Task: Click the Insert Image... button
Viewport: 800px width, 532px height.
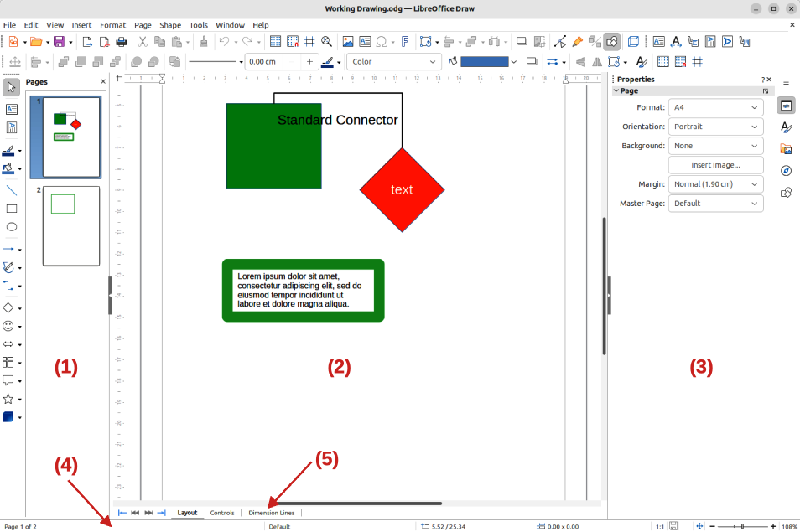Action: click(x=716, y=165)
